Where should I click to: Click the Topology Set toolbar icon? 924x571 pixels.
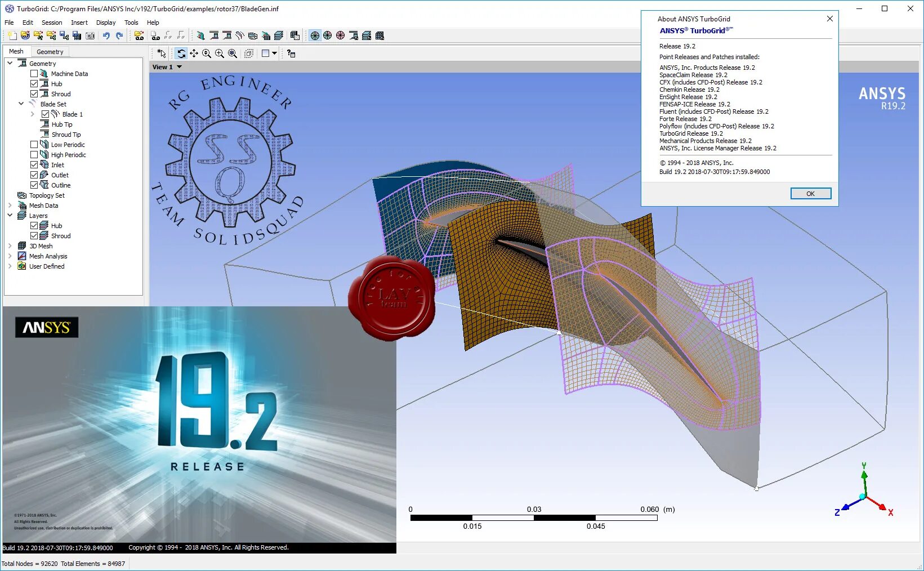(253, 35)
